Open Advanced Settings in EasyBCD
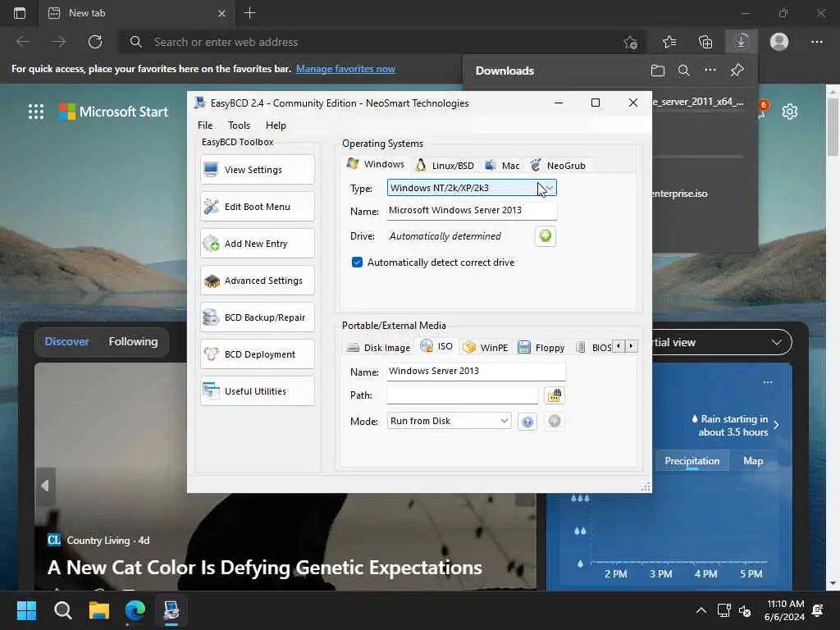The height and width of the screenshot is (630, 840). point(257,281)
